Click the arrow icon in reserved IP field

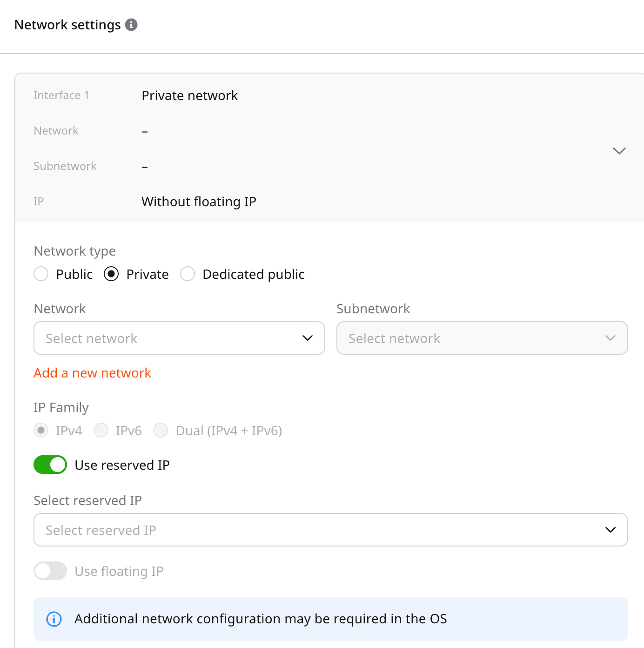(610, 530)
